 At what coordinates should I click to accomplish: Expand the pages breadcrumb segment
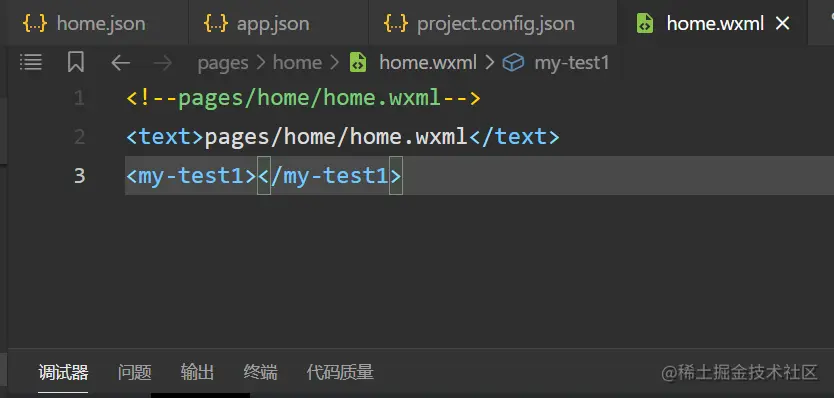(x=223, y=63)
